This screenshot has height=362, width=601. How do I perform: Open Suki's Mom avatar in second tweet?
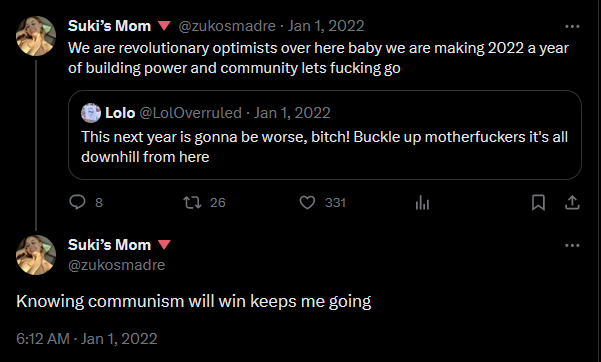(x=36, y=255)
